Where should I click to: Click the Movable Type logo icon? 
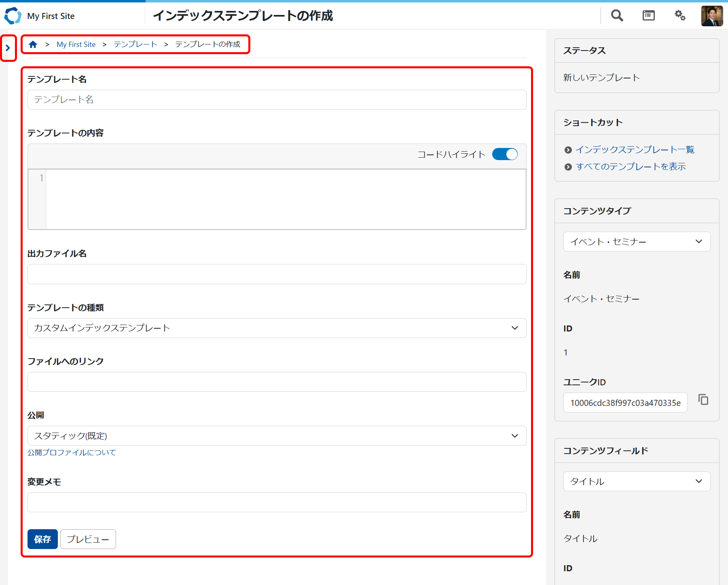coord(13,16)
